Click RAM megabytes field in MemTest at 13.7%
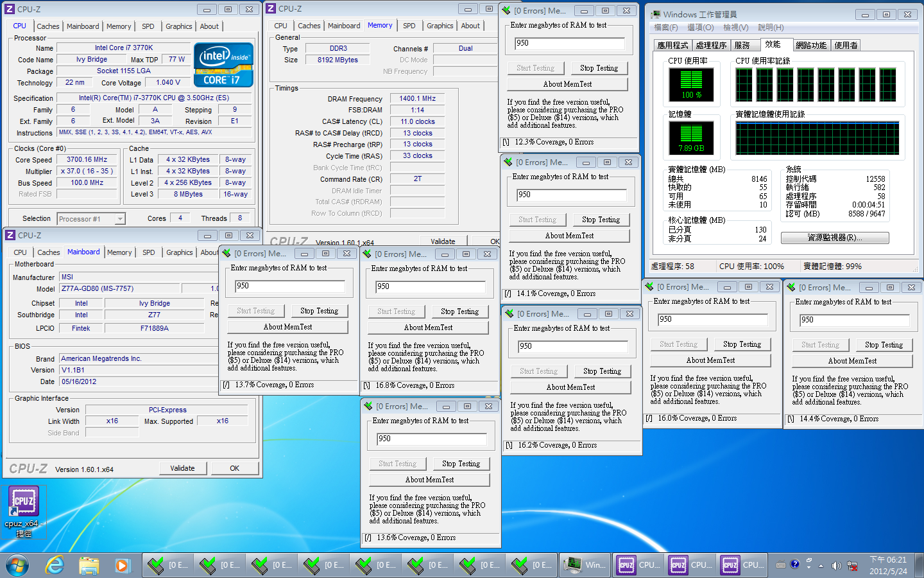 290,286
